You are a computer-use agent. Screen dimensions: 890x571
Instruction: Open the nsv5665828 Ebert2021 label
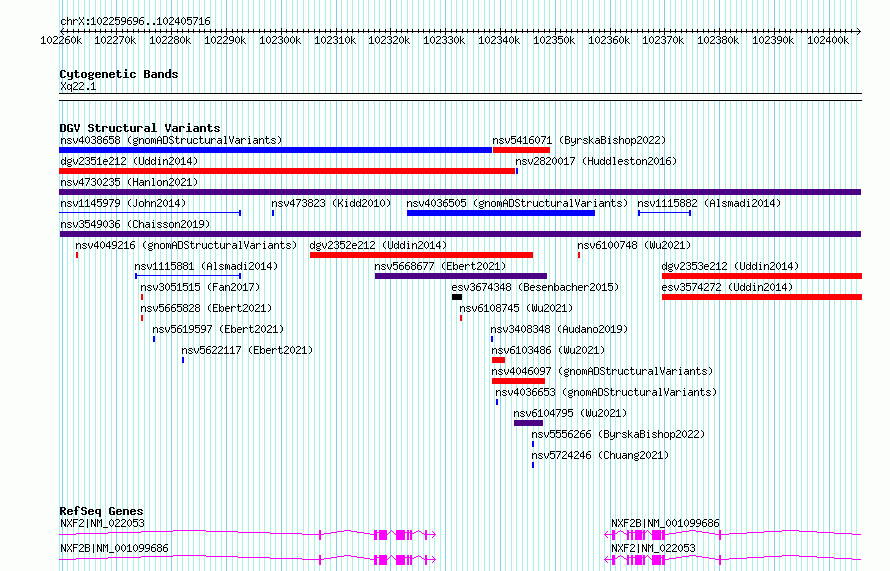pyautogui.click(x=206, y=308)
